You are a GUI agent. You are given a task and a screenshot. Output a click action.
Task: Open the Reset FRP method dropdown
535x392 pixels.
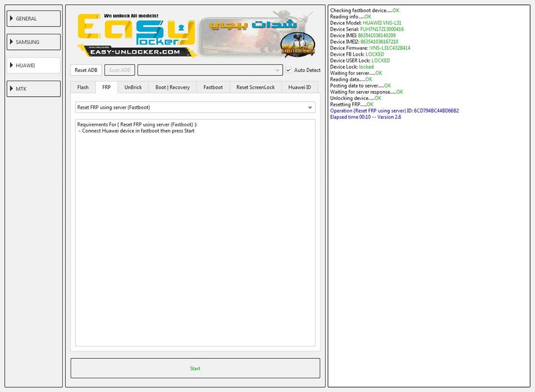coord(195,107)
